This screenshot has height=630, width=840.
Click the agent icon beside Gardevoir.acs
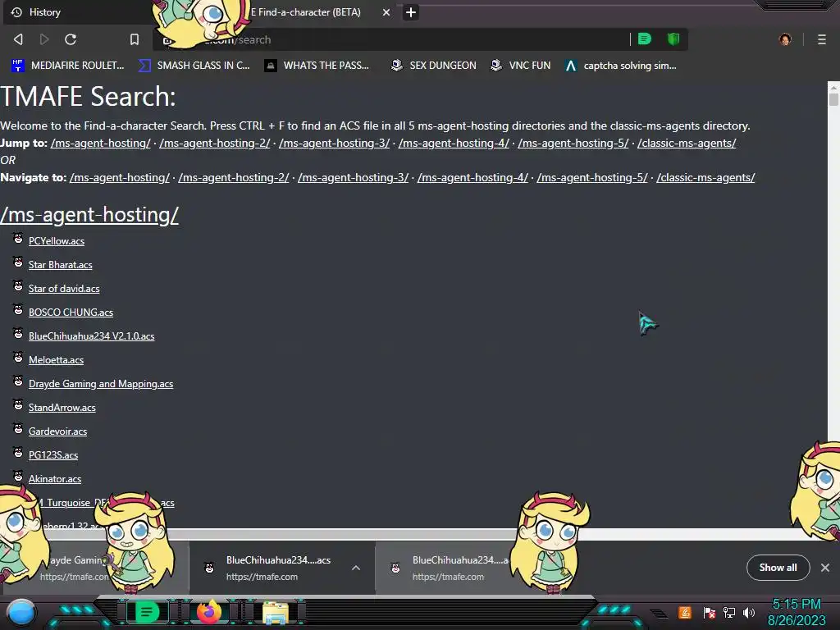point(18,428)
